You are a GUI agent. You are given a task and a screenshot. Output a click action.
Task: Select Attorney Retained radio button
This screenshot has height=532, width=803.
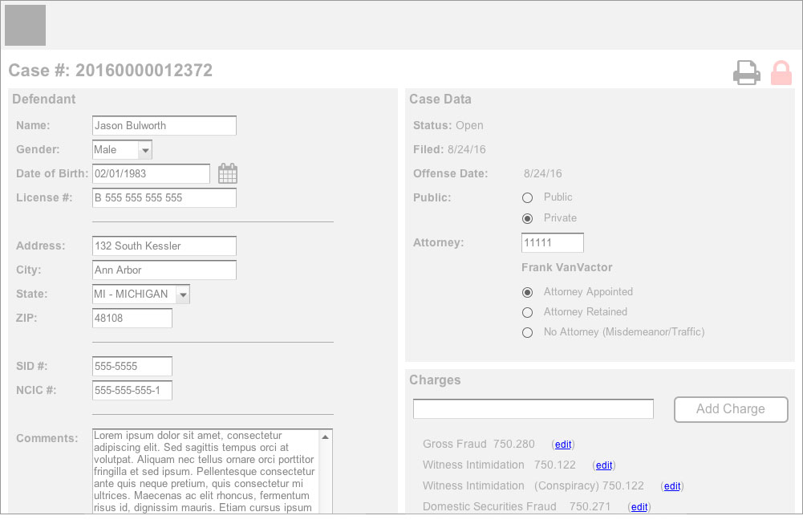pyautogui.click(x=527, y=312)
